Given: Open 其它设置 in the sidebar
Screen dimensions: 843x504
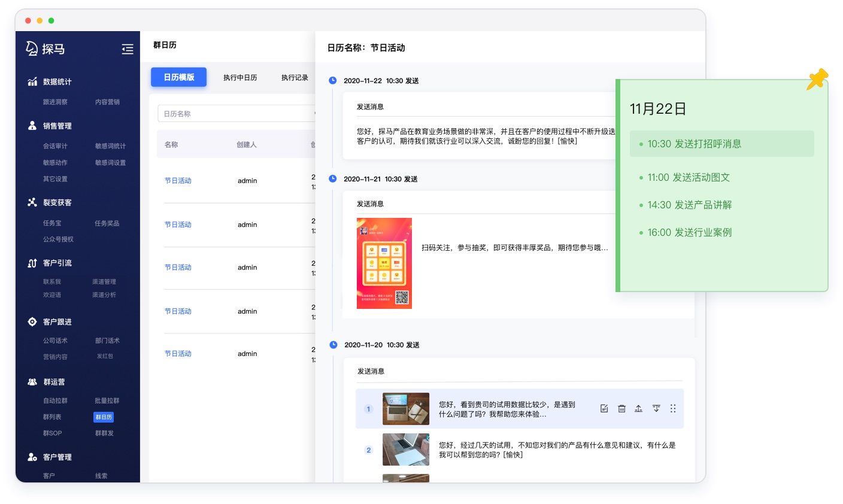Looking at the screenshot, I should tap(55, 179).
